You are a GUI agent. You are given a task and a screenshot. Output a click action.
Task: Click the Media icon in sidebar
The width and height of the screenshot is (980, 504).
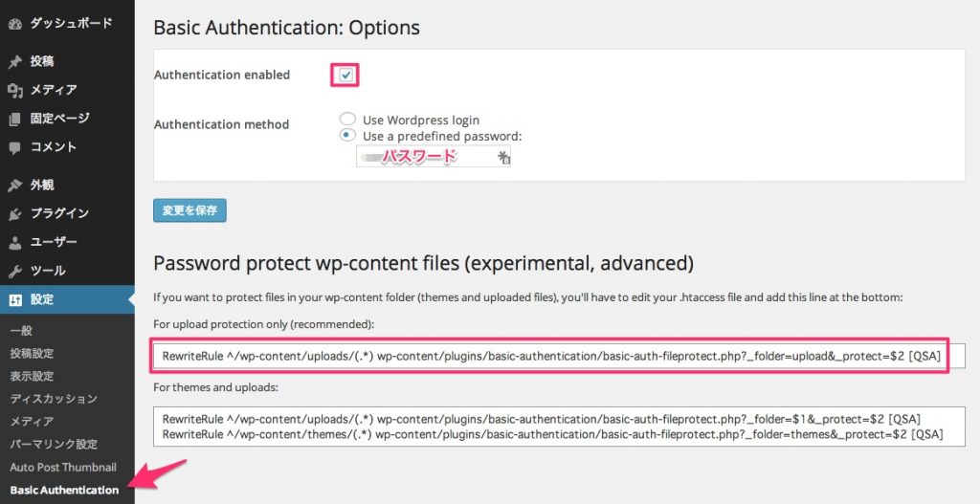pos(15,91)
